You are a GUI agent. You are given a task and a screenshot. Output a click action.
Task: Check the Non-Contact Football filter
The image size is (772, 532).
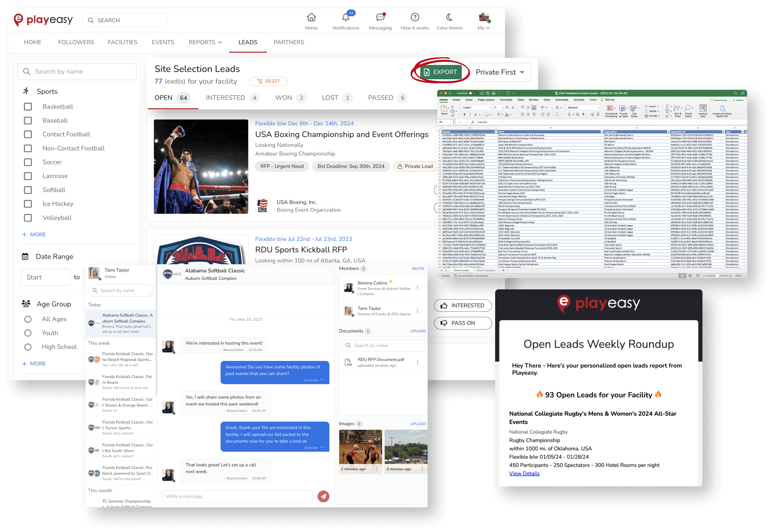[x=28, y=148]
